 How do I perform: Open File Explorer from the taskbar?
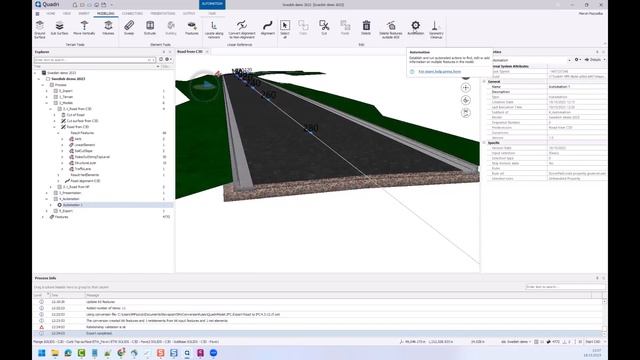[x=55, y=353]
